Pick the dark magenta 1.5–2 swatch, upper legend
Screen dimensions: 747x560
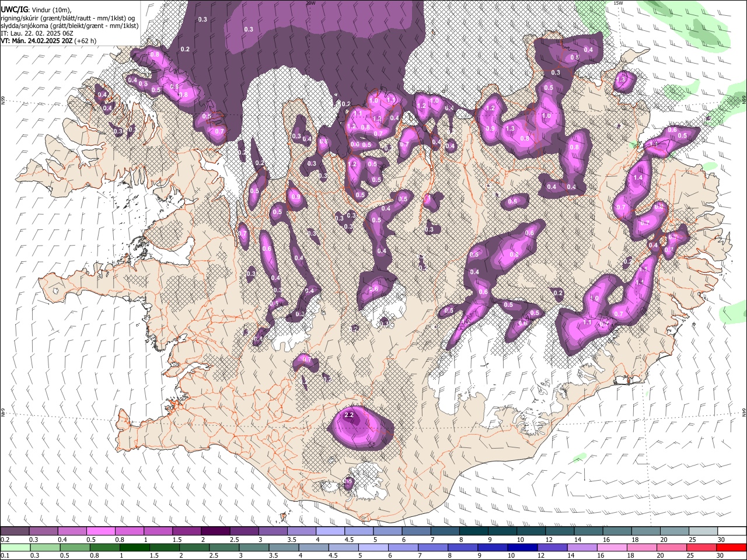(x=187, y=531)
